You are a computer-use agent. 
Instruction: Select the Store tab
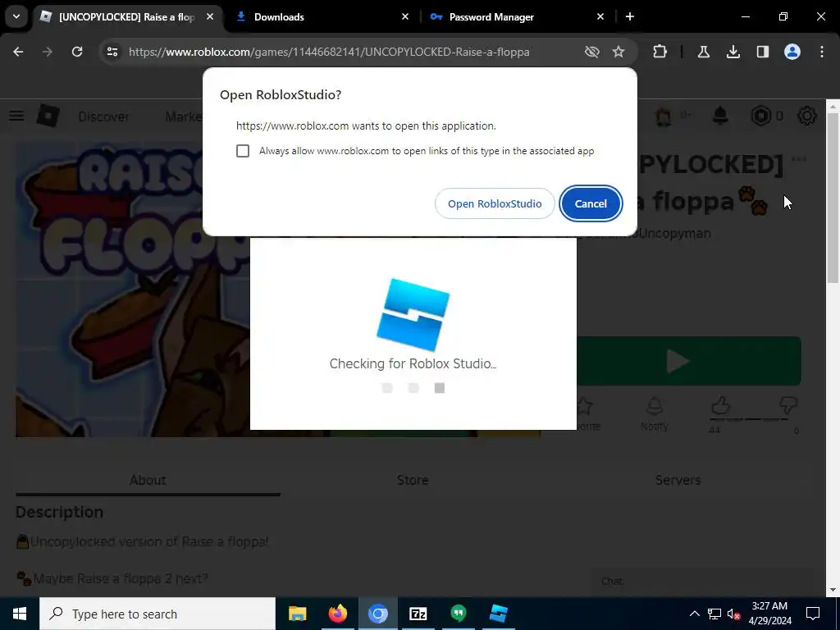coord(413,480)
